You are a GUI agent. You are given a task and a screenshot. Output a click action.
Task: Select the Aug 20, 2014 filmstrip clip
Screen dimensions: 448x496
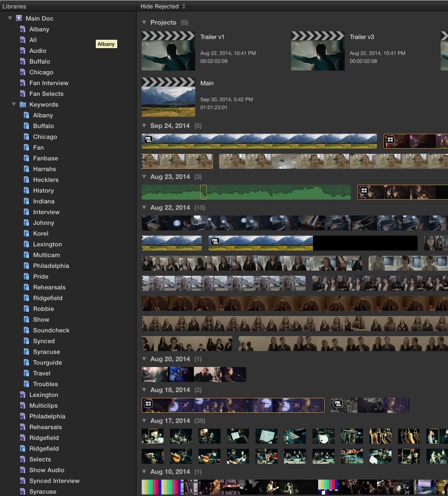coord(194,374)
